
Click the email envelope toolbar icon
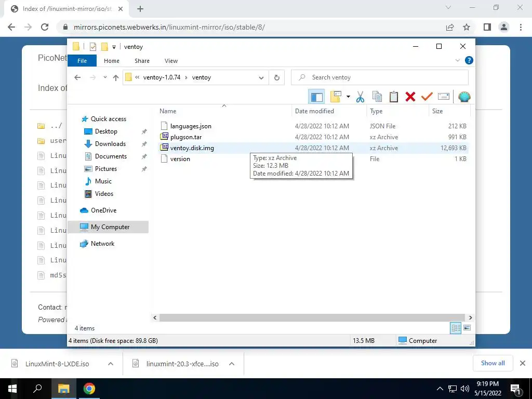(x=444, y=97)
